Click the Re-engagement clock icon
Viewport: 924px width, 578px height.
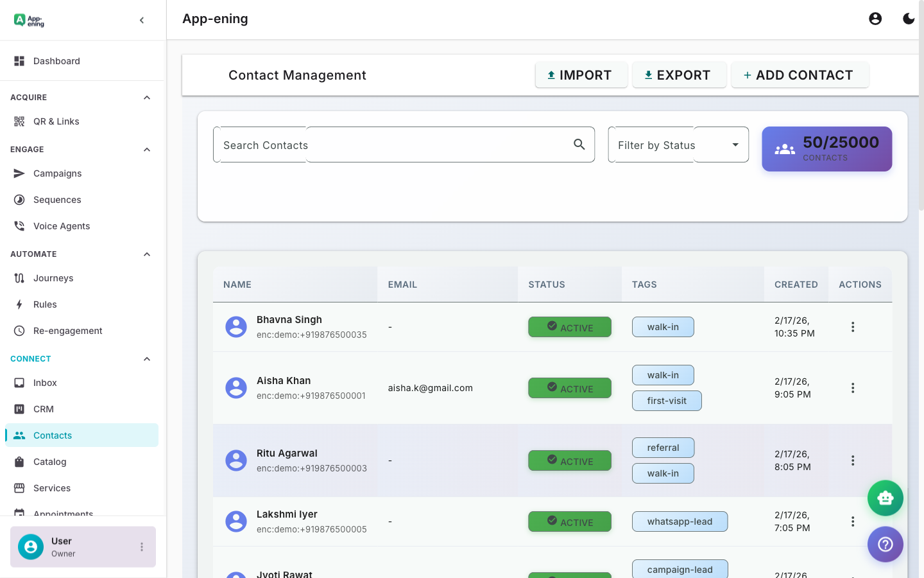18,330
